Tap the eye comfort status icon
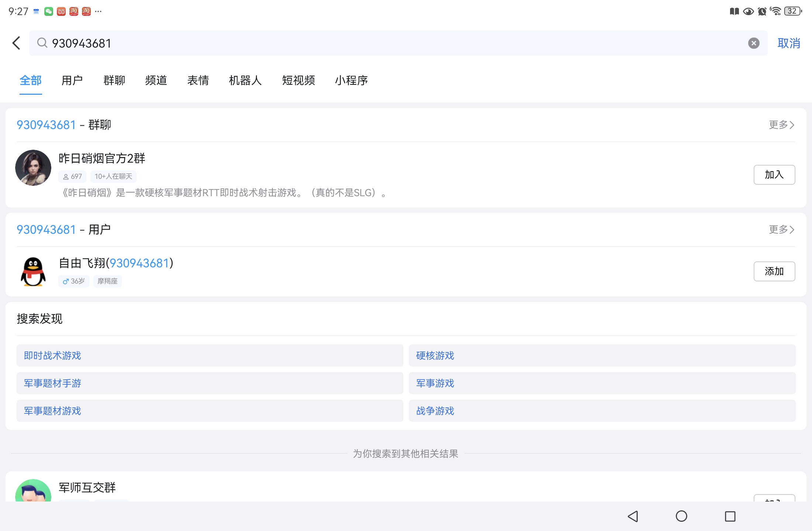812x531 pixels. [x=748, y=11]
